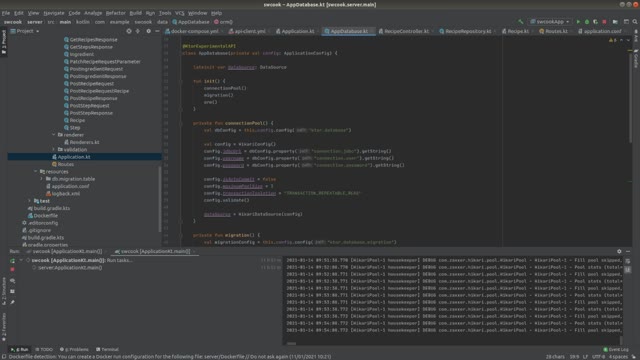The width and height of the screenshot is (640, 360).
Task: Switch to RecipeController.kt editor tab
Action: (406, 31)
